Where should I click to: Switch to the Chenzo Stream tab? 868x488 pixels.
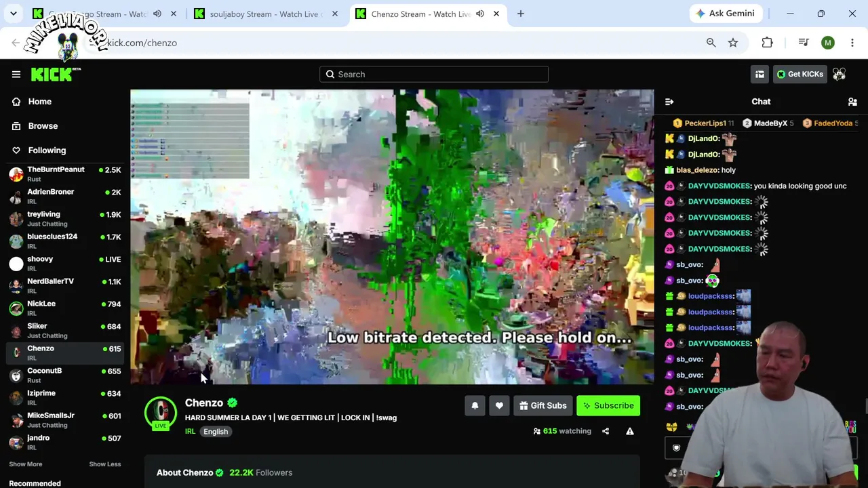(x=420, y=14)
